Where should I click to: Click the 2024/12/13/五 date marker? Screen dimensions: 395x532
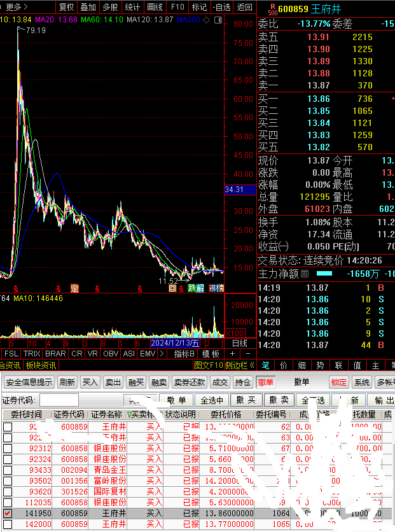pyautogui.click(x=175, y=343)
